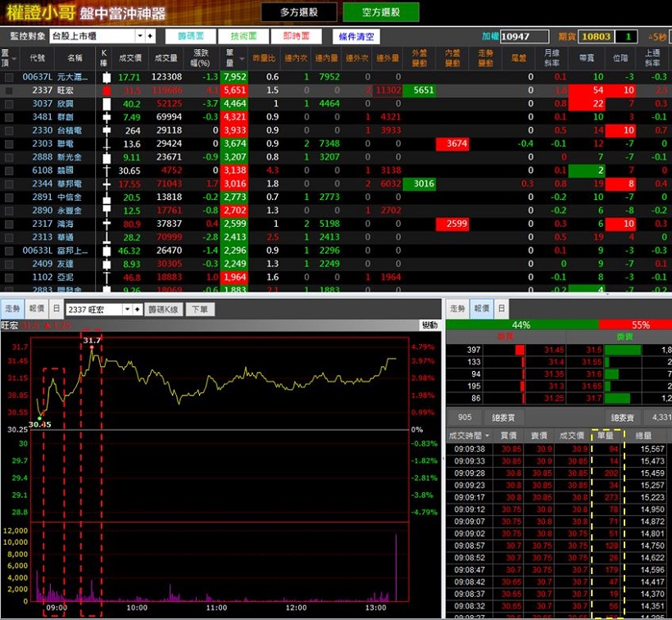Click the 加權 index field showing 10947
Viewport: 672px width, 620px height.
pyautogui.click(x=524, y=37)
